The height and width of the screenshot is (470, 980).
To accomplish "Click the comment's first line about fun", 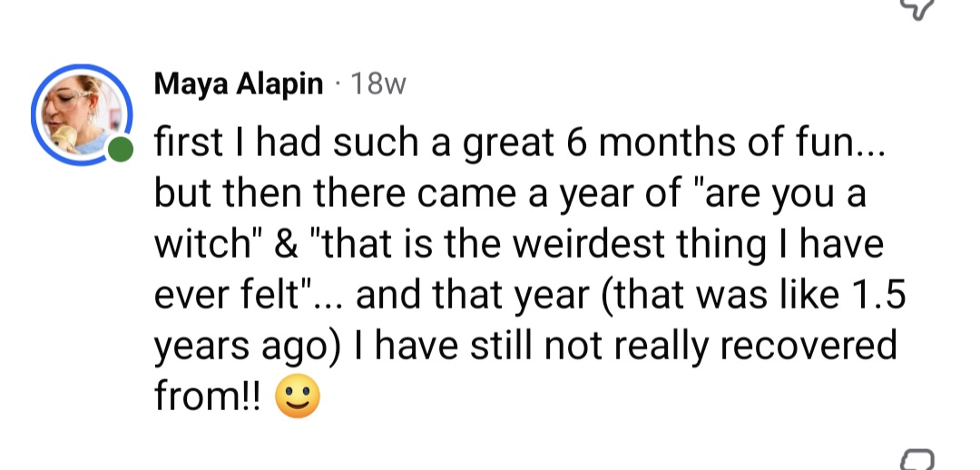I will pyautogui.click(x=509, y=142).
